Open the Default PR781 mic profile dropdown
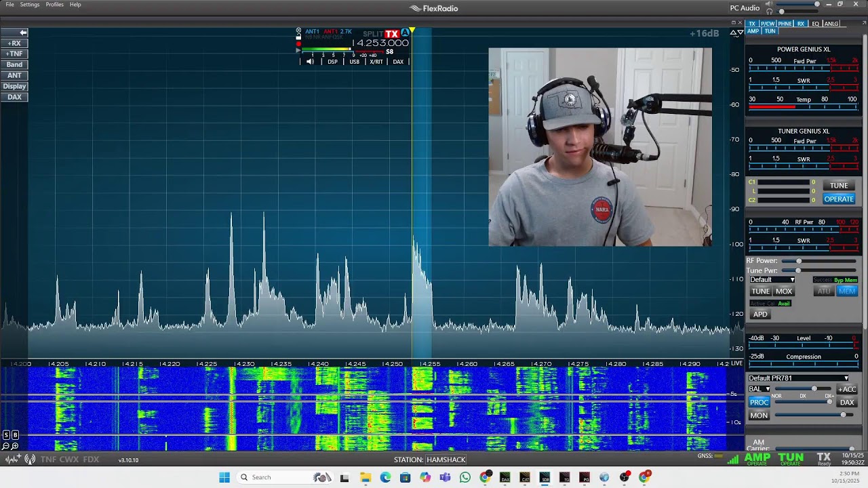This screenshot has width=868, height=488. point(799,378)
